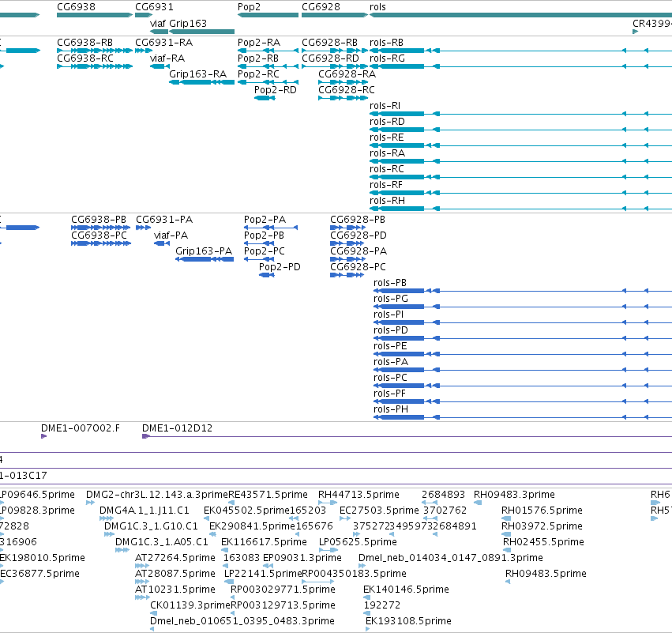Select the EK116617.5prime EST label

(x=264, y=542)
